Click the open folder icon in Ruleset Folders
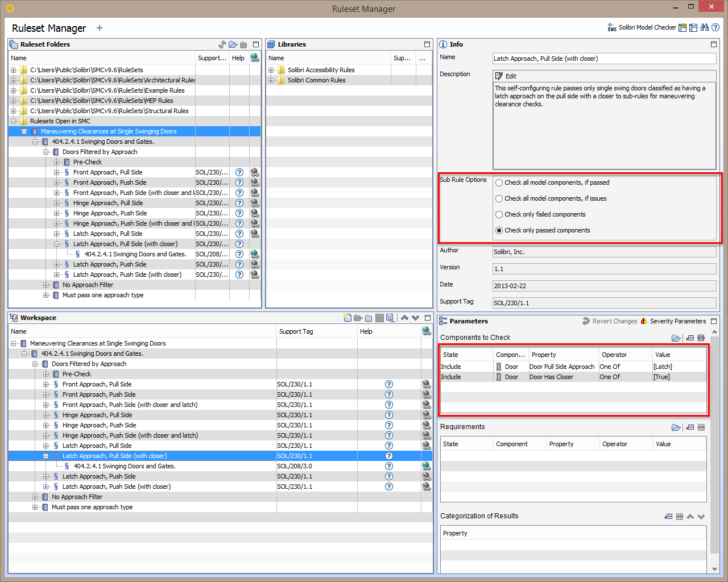 coord(233,44)
